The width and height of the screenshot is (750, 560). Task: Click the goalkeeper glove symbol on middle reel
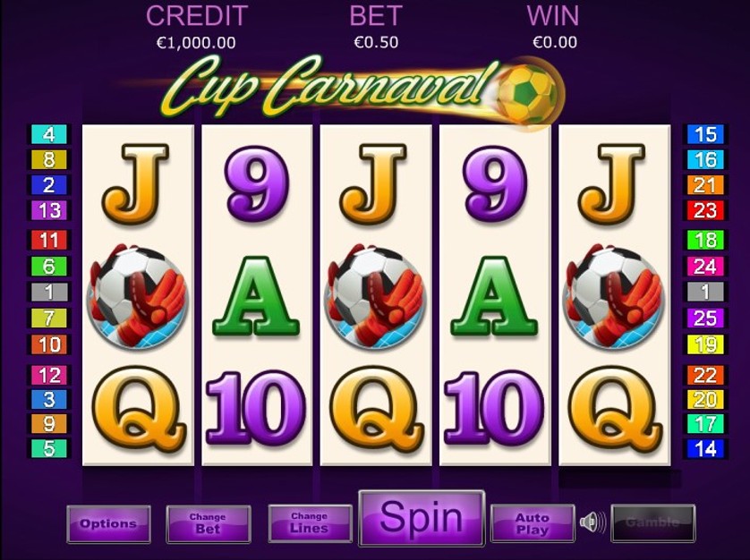click(376, 296)
